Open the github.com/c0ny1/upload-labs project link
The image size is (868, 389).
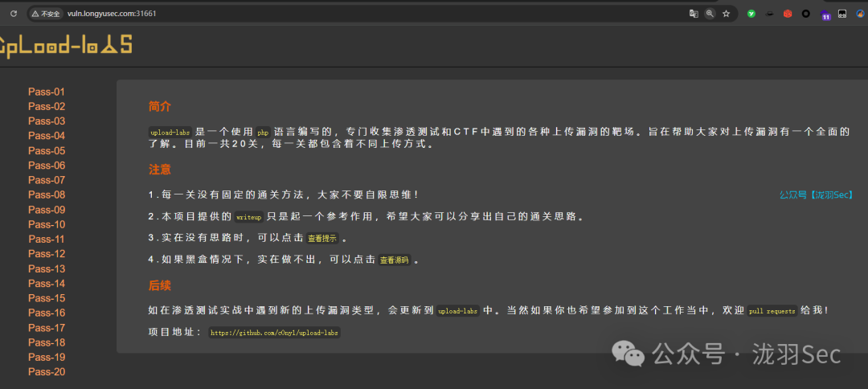click(275, 333)
